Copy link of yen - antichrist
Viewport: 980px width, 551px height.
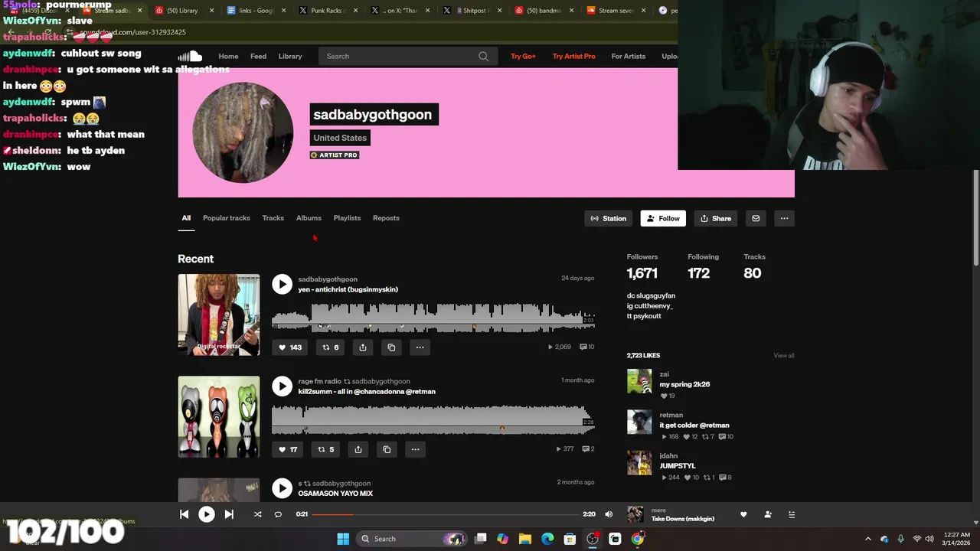tap(391, 347)
